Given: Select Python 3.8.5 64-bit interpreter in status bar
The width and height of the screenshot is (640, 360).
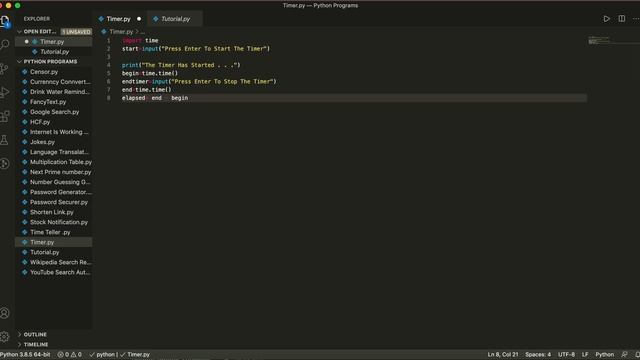Looking at the screenshot, I should pyautogui.click(x=25, y=355).
